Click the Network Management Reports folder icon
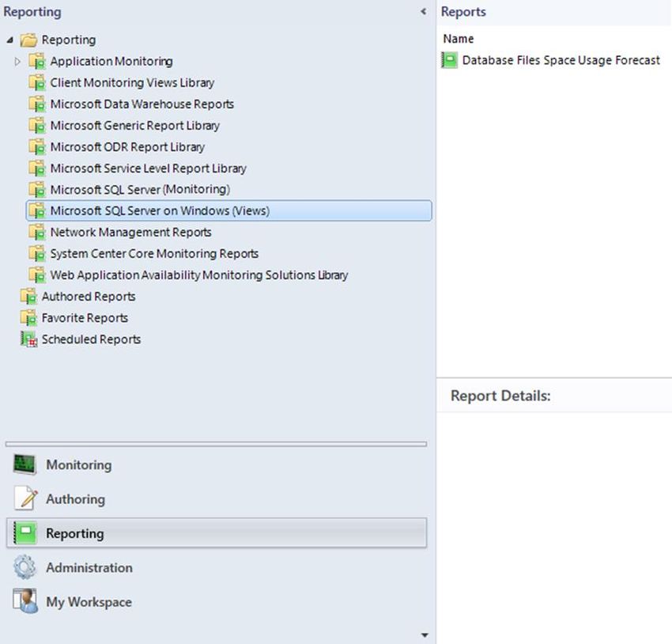The width and height of the screenshot is (672, 644). click(37, 233)
